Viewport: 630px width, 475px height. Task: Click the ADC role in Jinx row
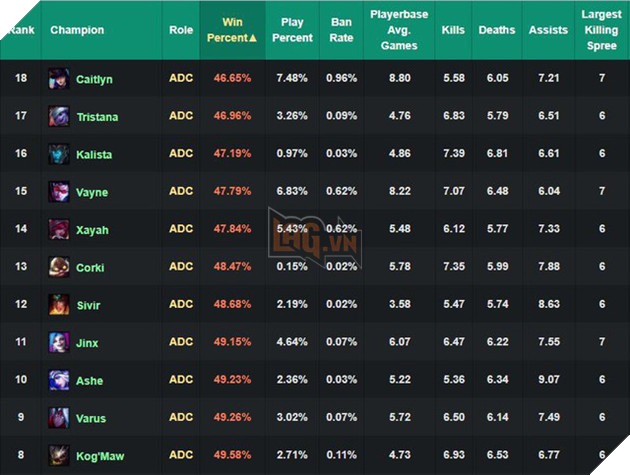[x=181, y=342]
